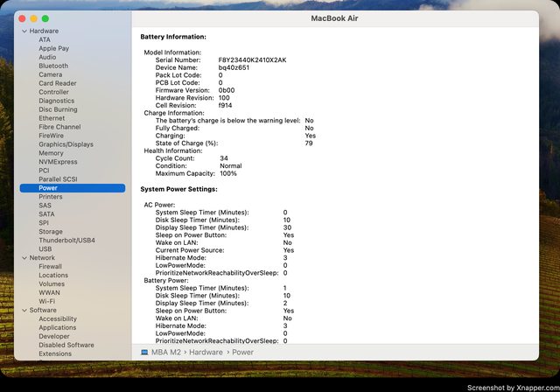560x392 pixels.
Task: Select Extensions under Software
Action: pyautogui.click(x=55, y=354)
